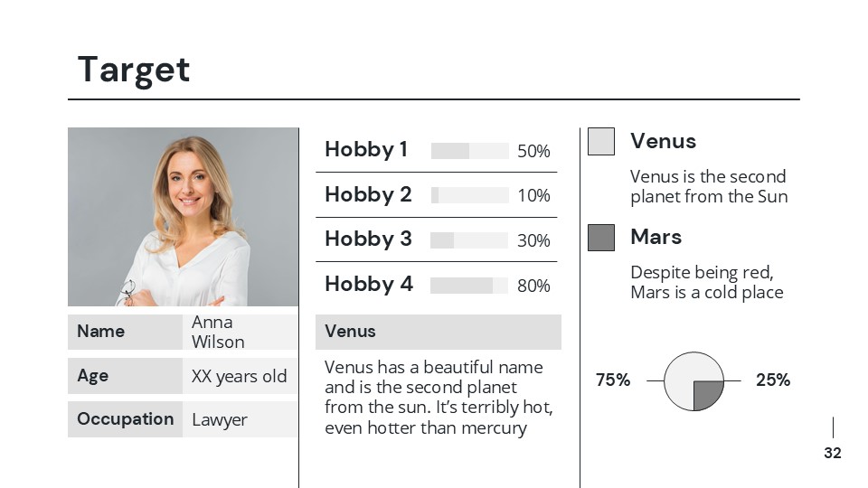Image resolution: width=868 pixels, height=488 pixels.
Task: Click the woman's portrait photo
Action: click(183, 217)
